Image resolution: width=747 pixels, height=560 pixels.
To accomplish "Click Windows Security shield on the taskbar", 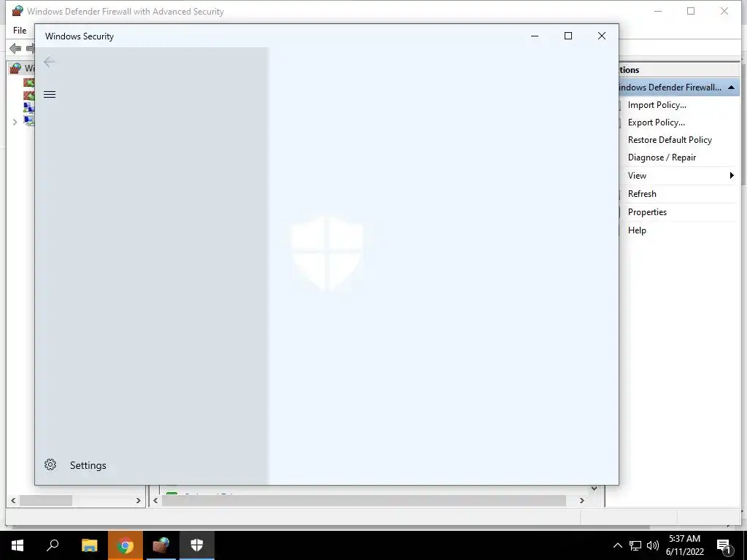I will [x=197, y=545].
